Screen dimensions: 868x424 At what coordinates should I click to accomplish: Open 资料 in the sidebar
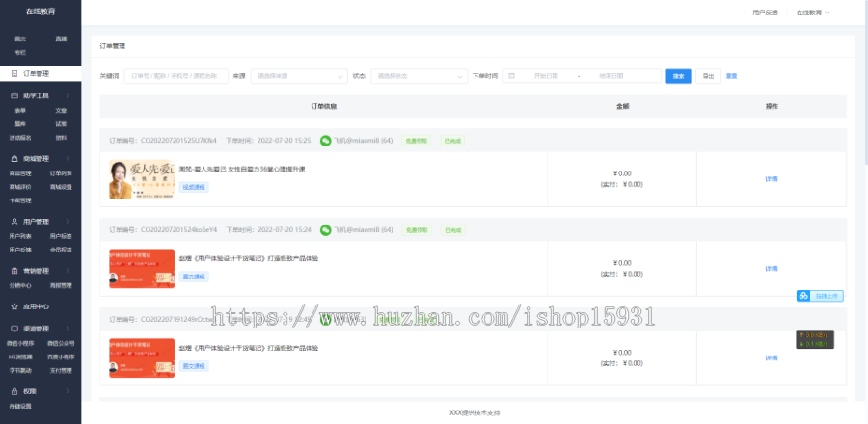[61, 138]
